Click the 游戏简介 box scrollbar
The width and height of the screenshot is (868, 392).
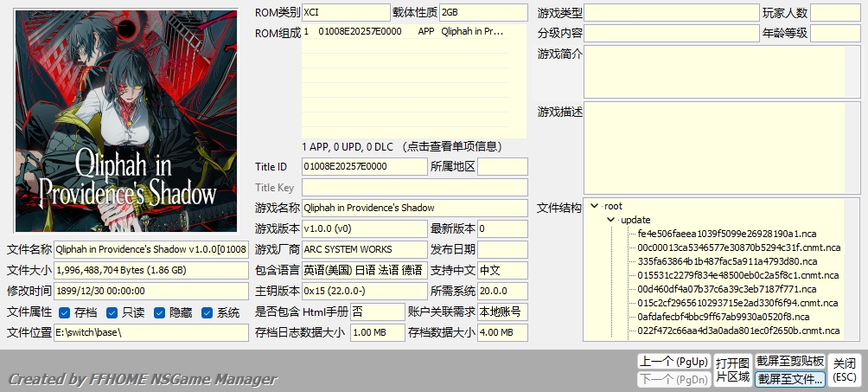click(852, 72)
